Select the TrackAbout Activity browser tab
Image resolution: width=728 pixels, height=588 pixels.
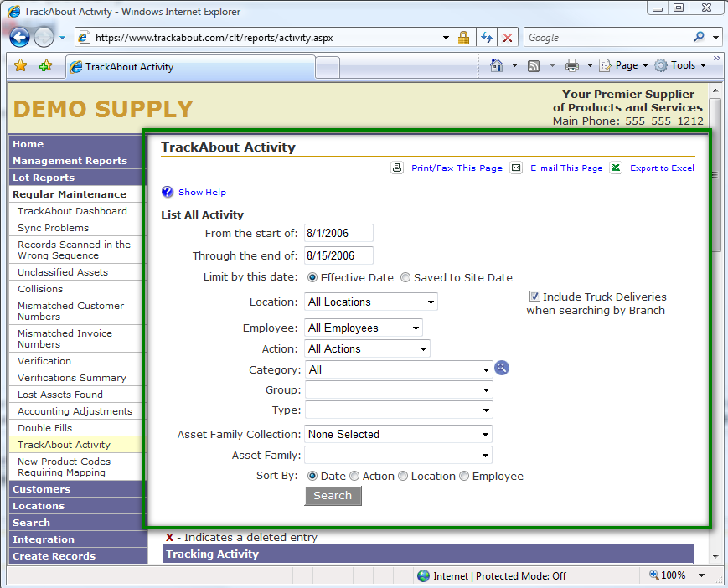point(190,67)
